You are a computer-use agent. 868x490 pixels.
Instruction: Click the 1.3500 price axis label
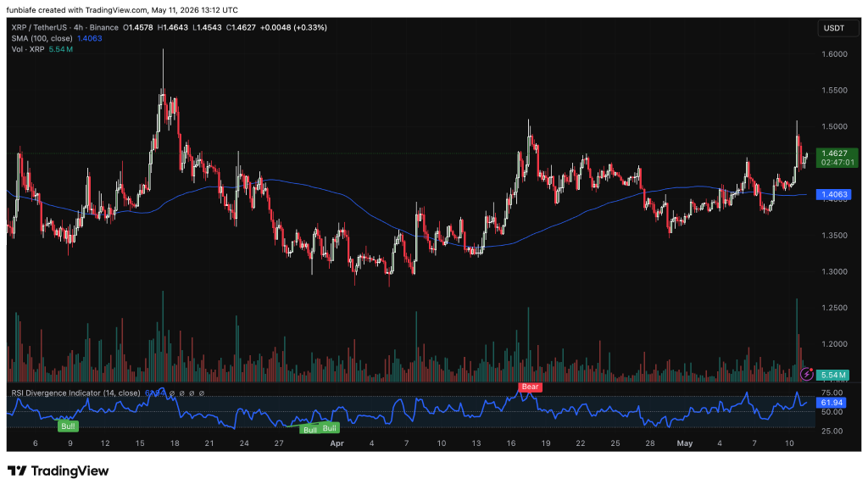point(834,236)
